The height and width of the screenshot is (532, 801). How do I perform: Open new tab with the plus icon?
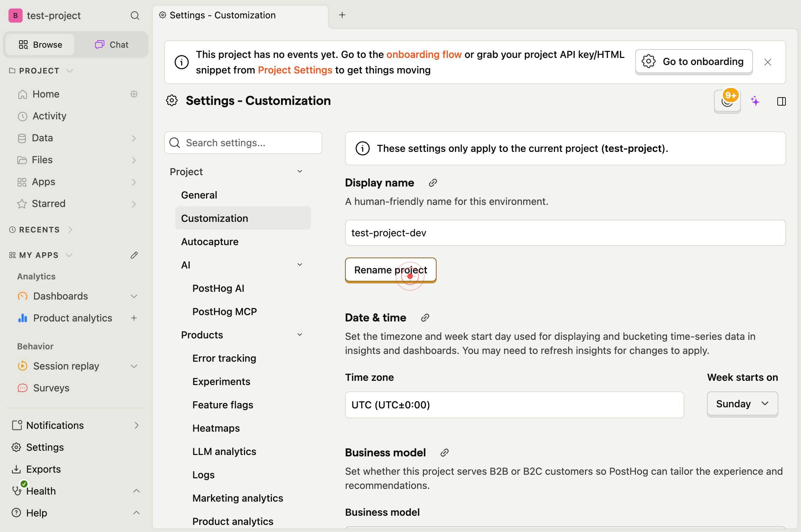click(x=342, y=15)
